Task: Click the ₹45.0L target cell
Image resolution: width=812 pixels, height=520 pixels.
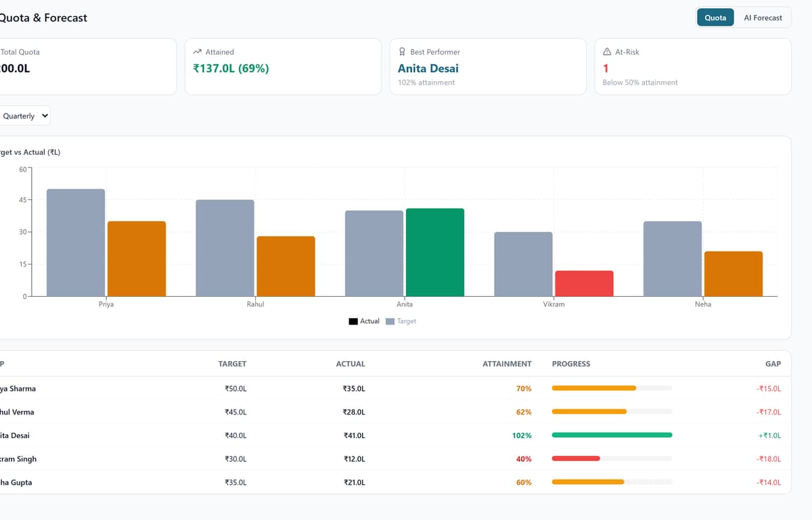Action: (x=235, y=412)
